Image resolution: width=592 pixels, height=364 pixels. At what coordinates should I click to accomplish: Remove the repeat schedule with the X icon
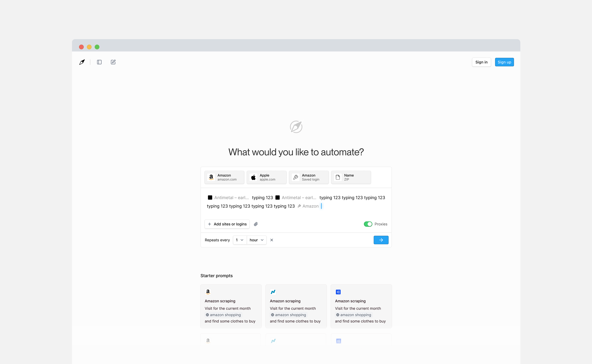click(272, 240)
